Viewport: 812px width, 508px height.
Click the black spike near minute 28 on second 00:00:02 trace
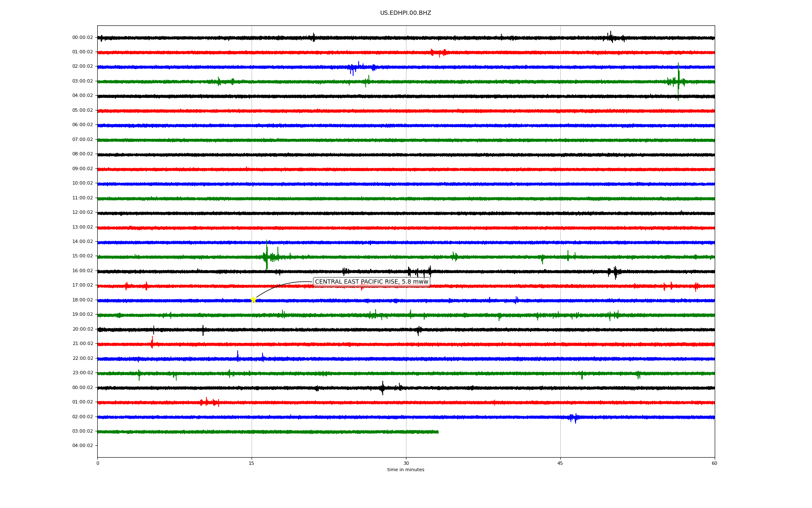tap(382, 388)
